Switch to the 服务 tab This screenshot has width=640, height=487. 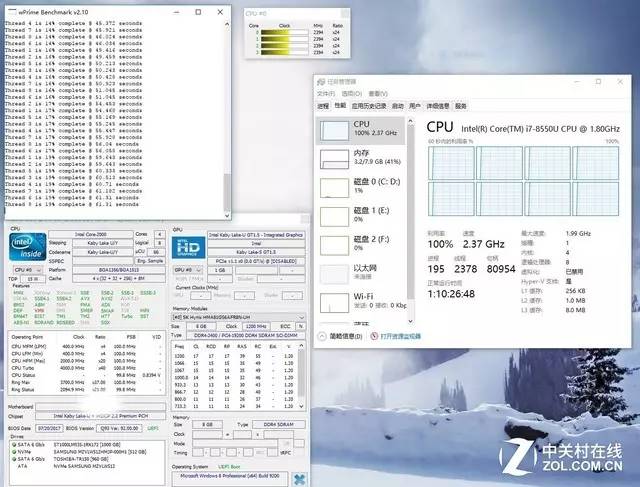460,106
